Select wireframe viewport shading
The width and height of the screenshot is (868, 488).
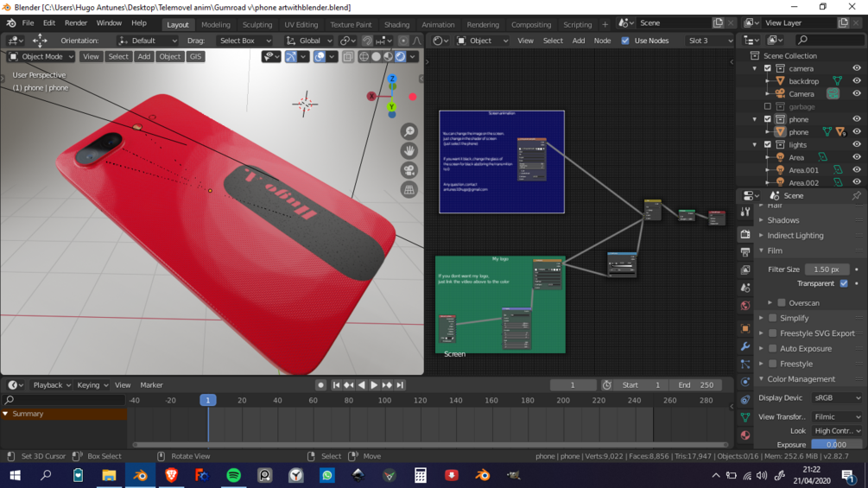pos(364,56)
